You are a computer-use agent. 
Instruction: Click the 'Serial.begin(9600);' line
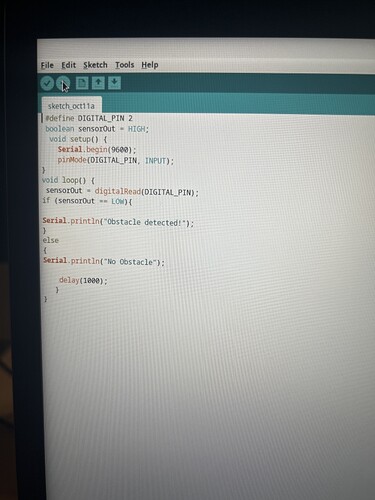(x=97, y=150)
